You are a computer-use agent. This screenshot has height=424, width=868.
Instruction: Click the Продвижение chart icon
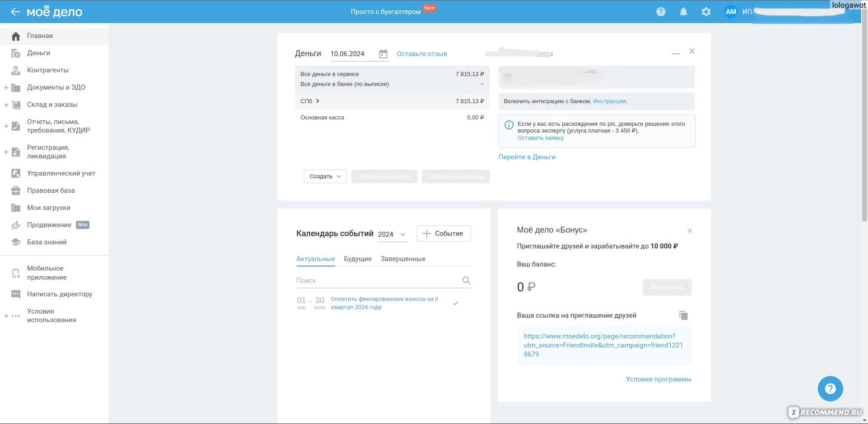coord(16,225)
